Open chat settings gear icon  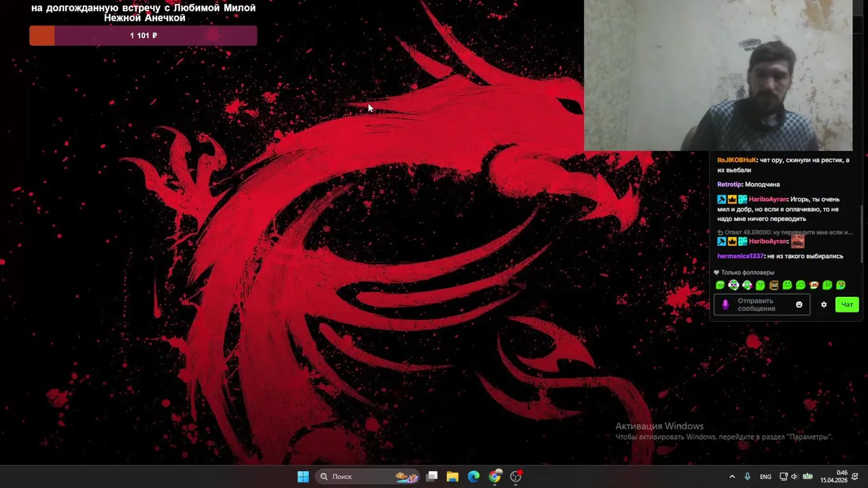(824, 304)
